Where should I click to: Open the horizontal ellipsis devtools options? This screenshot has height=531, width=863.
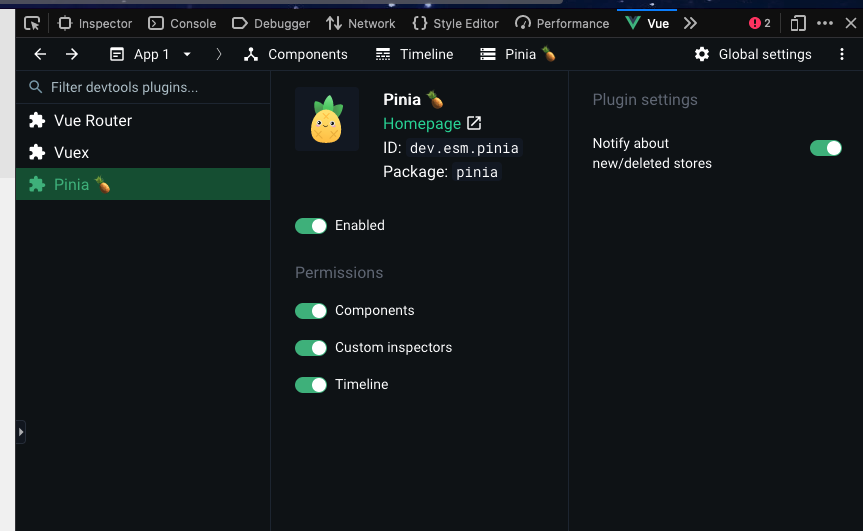(x=824, y=23)
